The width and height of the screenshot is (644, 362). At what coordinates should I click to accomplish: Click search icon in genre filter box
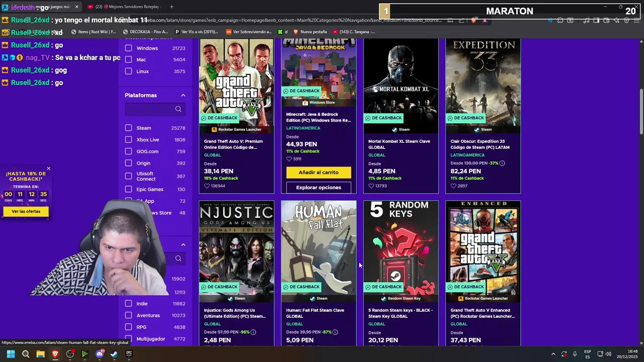click(178, 258)
